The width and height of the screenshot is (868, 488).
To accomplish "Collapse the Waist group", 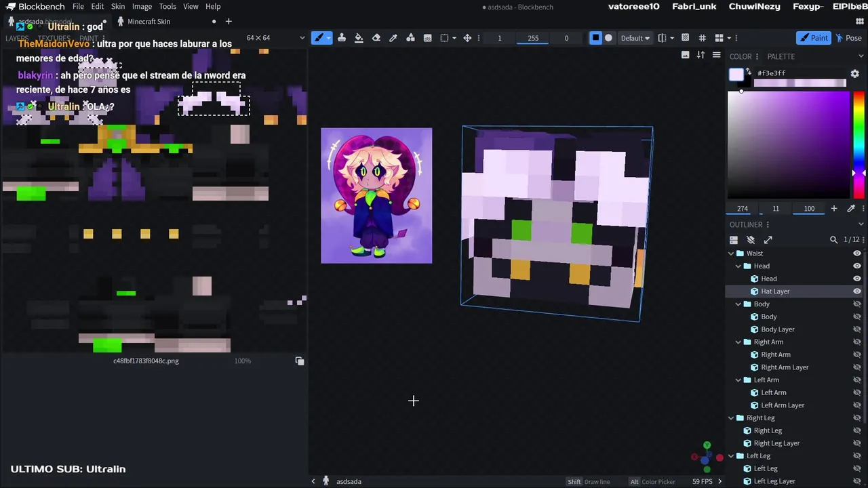I will click(x=731, y=253).
